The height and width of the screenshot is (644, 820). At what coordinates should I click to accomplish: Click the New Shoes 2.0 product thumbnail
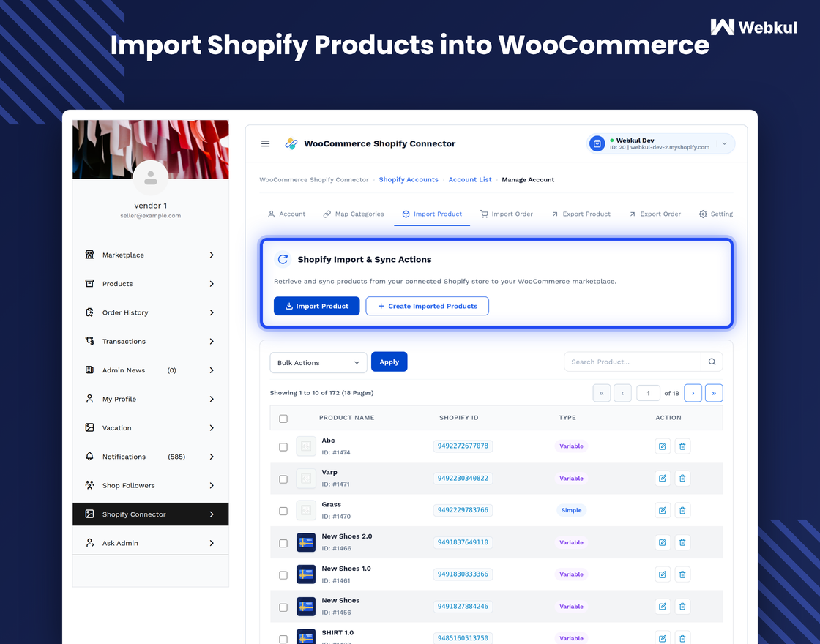click(306, 542)
